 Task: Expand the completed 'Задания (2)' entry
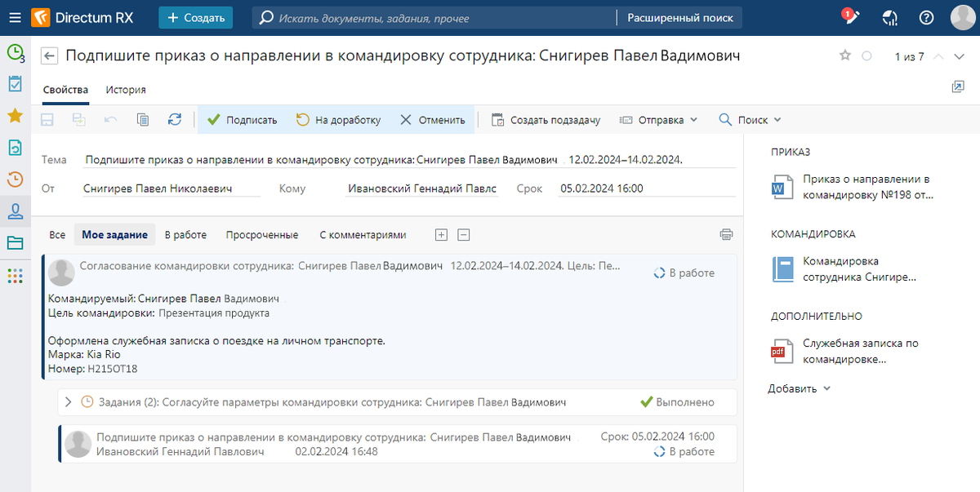(x=69, y=401)
